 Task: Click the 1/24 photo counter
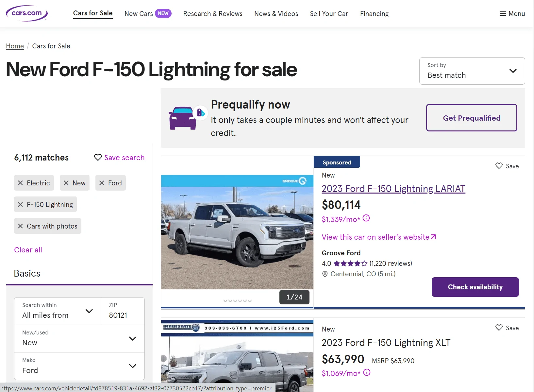294,297
